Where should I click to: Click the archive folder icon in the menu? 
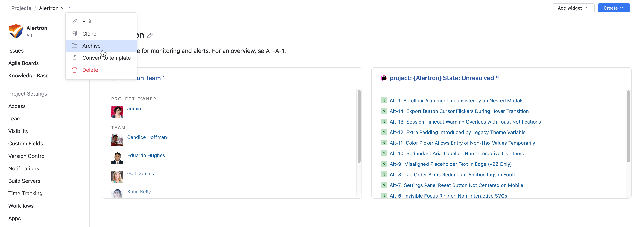coord(75,46)
